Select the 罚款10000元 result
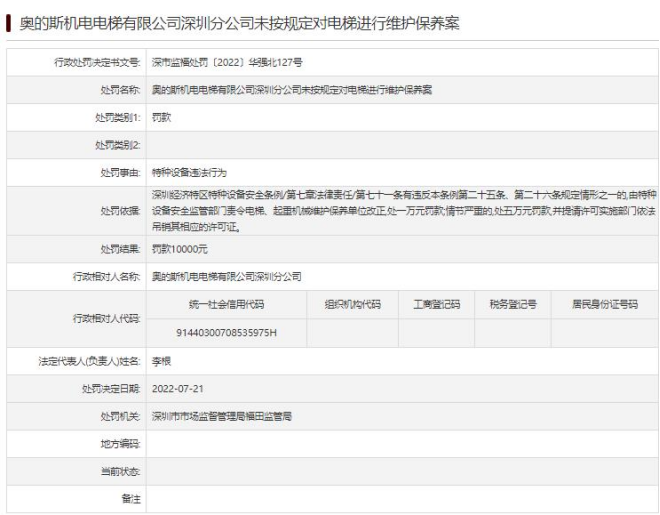This screenshot has width=660, height=515. coord(180,249)
